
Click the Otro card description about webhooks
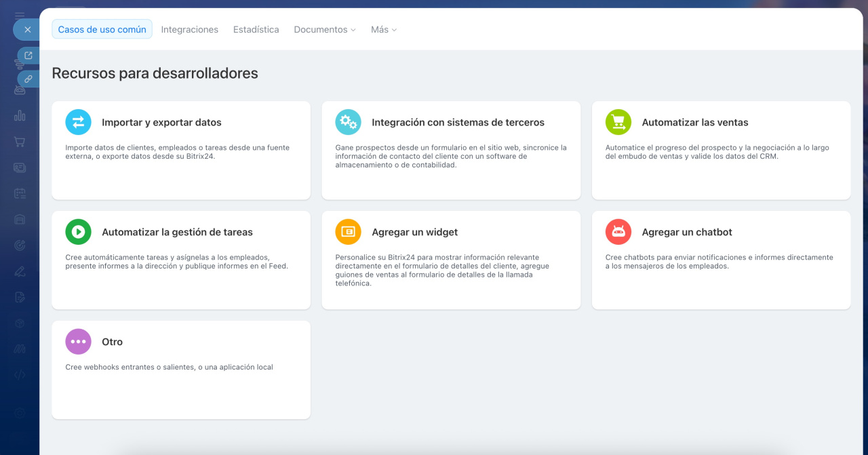click(x=169, y=367)
